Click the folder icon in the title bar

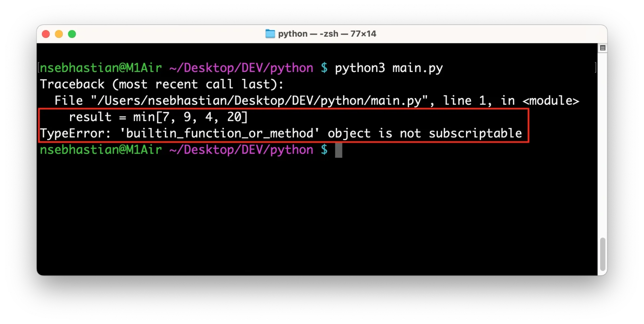click(270, 34)
